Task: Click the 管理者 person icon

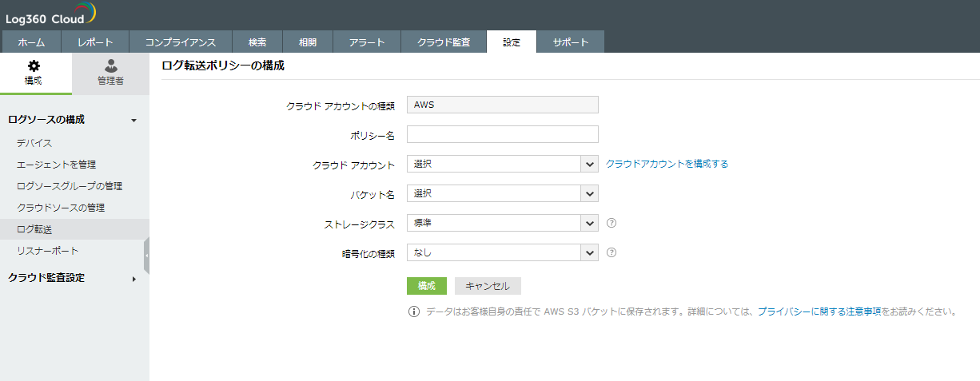Action: pos(110,65)
